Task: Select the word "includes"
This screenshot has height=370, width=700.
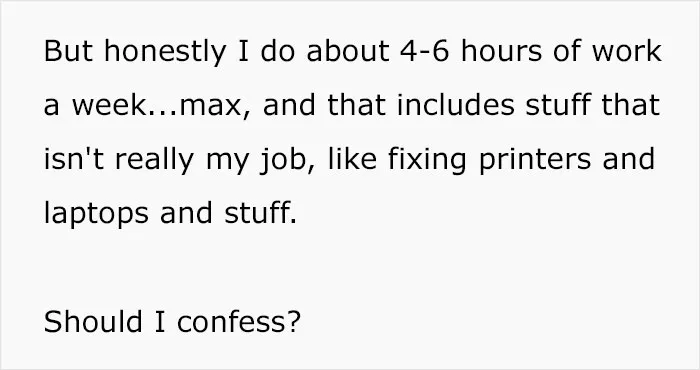Action: tap(455, 104)
